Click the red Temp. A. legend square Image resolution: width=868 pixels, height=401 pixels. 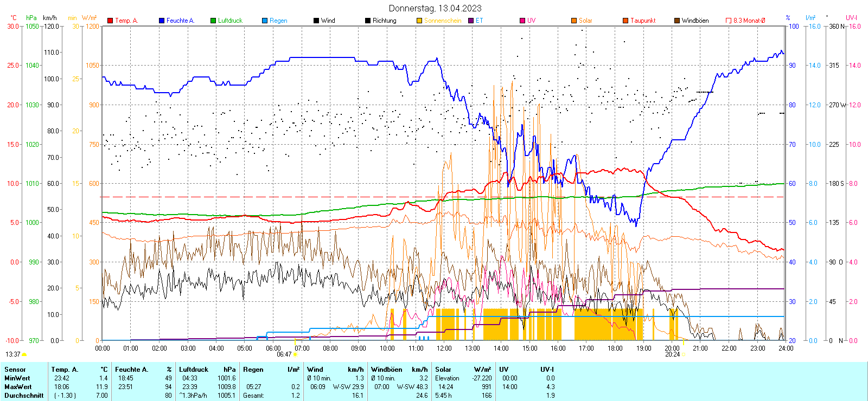(x=110, y=21)
